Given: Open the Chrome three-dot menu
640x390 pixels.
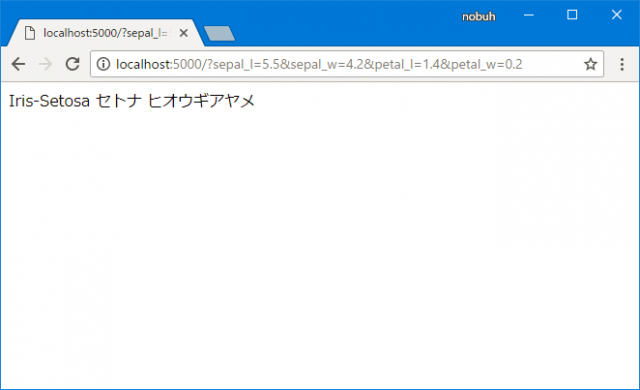Looking at the screenshot, I should pos(622,64).
